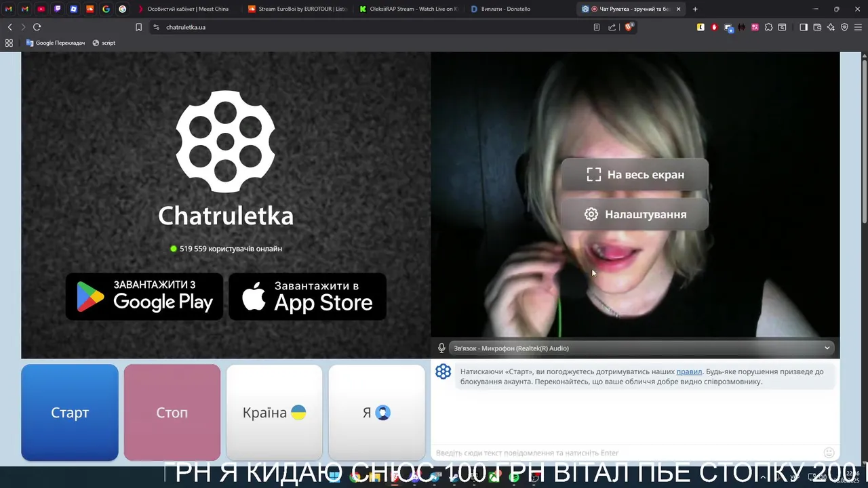
Task: Toggle reader mode icon
Action: [x=597, y=27]
